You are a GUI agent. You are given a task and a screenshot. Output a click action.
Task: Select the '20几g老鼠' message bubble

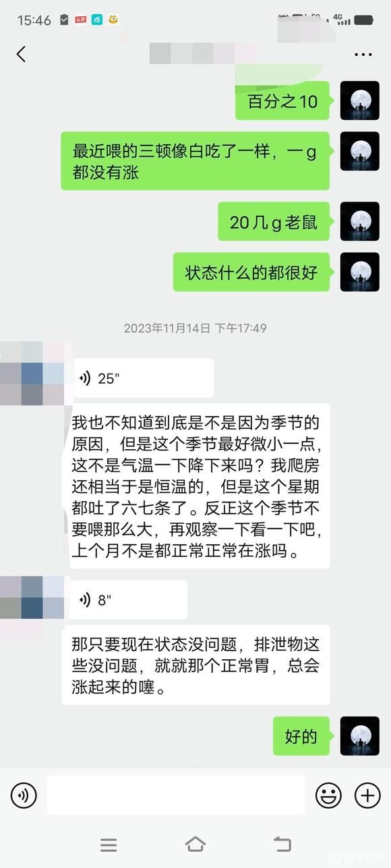click(x=274, y=222)
